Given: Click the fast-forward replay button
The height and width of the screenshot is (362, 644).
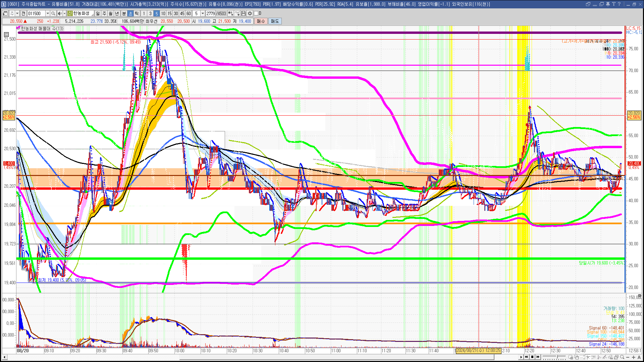Looking at the screenshot, I should tap(538, 357).
